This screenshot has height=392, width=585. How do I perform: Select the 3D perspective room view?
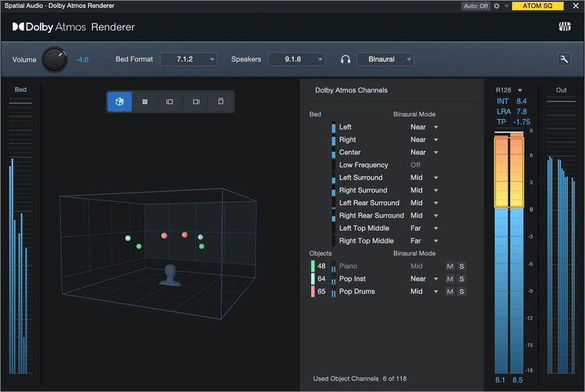click(119, 101)
